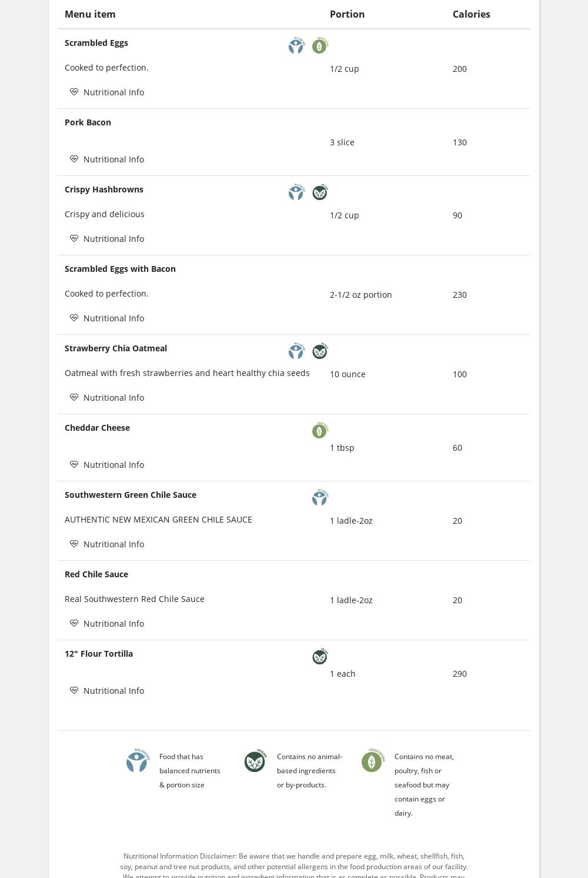Click the Calories column header
Screen dimensions: 588x878
[471, 14]
